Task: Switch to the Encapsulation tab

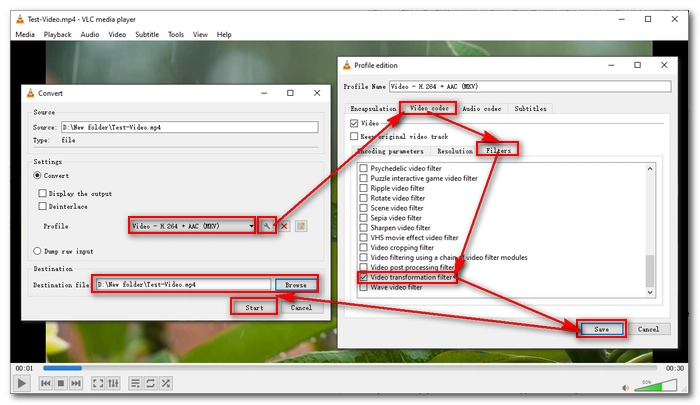Action: tap(373, 109)
